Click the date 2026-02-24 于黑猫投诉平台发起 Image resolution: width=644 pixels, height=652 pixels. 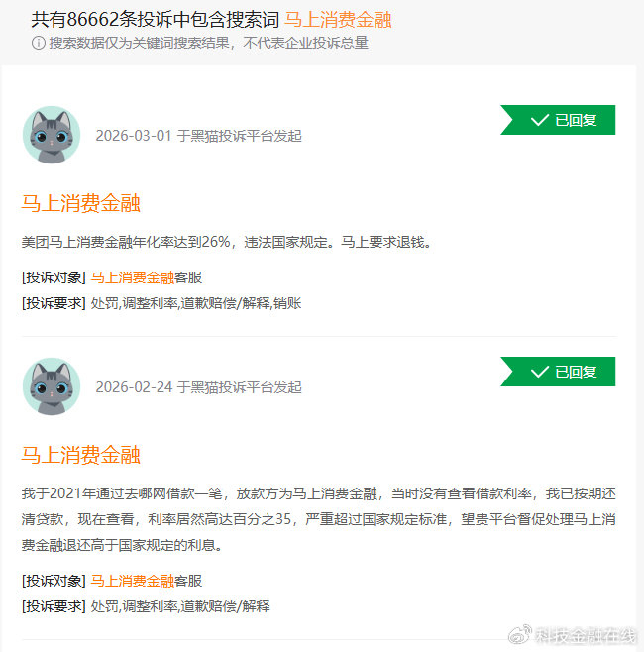[x=199, y=387]
